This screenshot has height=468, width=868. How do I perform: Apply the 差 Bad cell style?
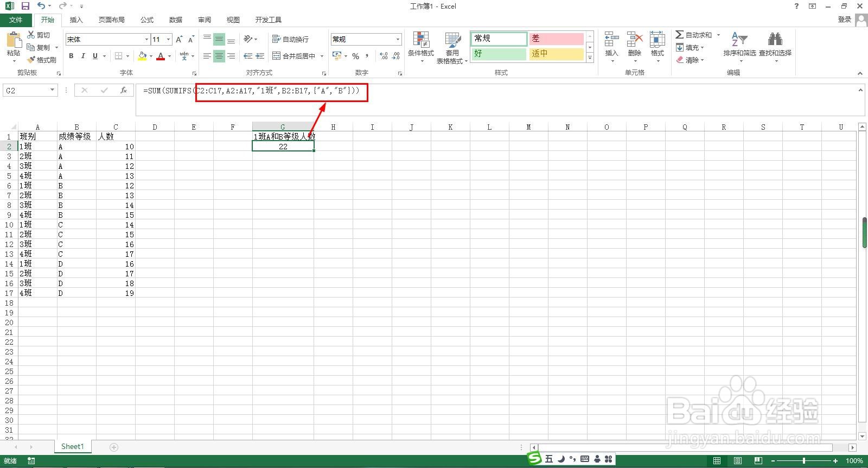[556, 39]
